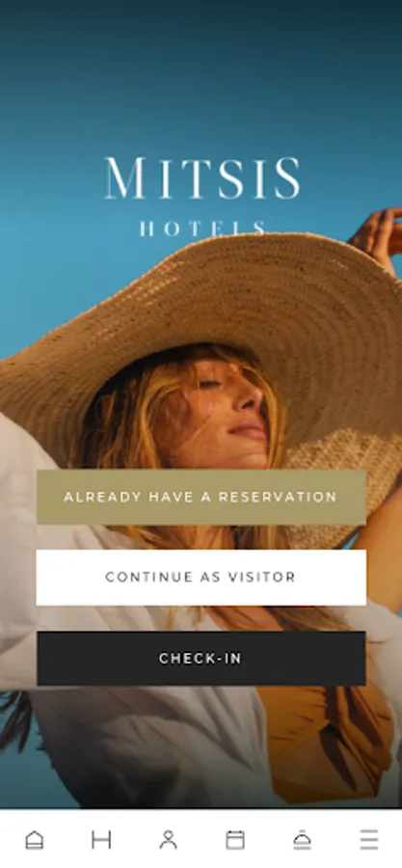This screenshot has height=868, width=402.
Task: Tap the hotels 'H' icon in navigation bar
Action: click(x=101, y=840)
